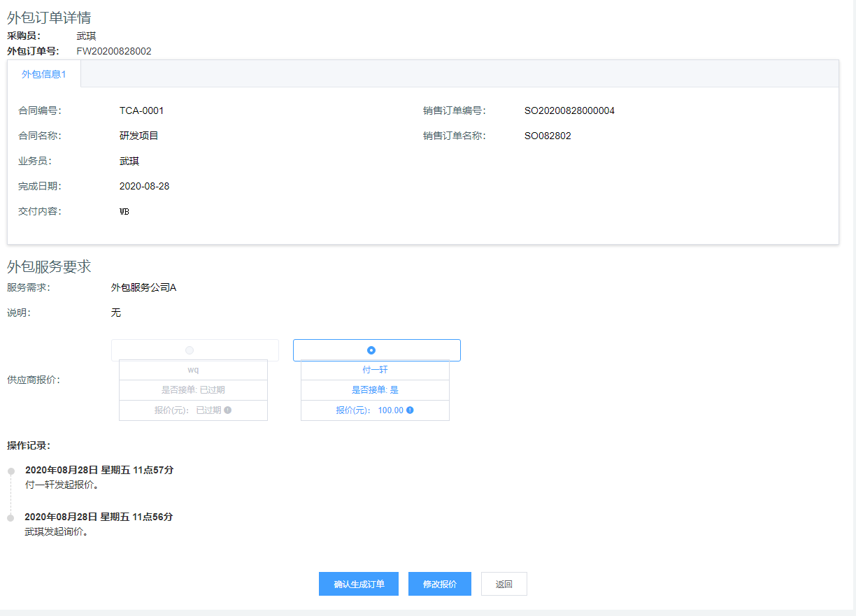Click info icon next to 100.00 quote
856x616 pixels.
[x=410, y=410]
